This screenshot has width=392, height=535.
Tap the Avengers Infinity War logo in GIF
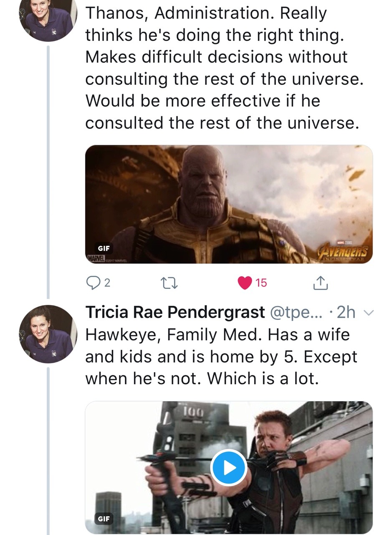pyautogui.click(x=344, y=252)
